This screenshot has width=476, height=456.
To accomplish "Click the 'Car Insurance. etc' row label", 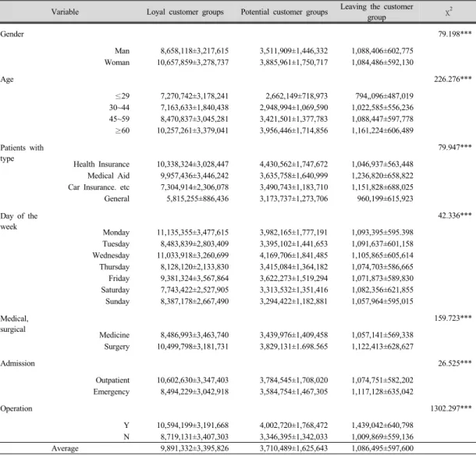I will tap(98, 187).
